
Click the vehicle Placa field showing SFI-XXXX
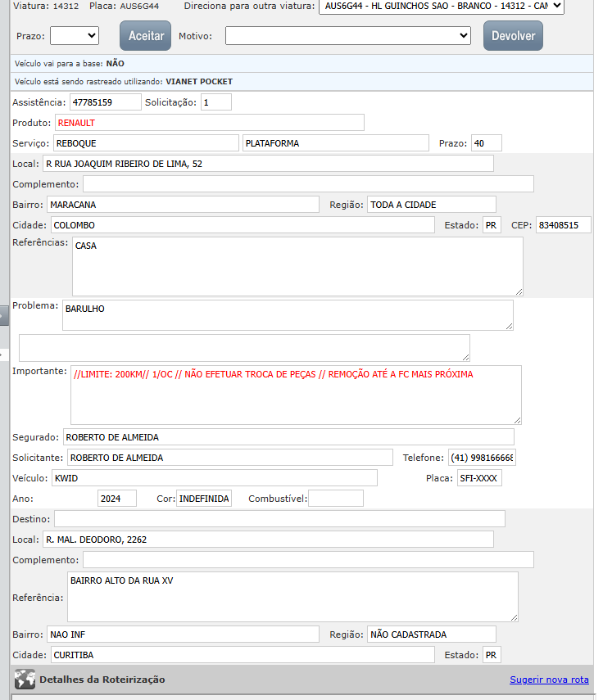click(479, 478)
